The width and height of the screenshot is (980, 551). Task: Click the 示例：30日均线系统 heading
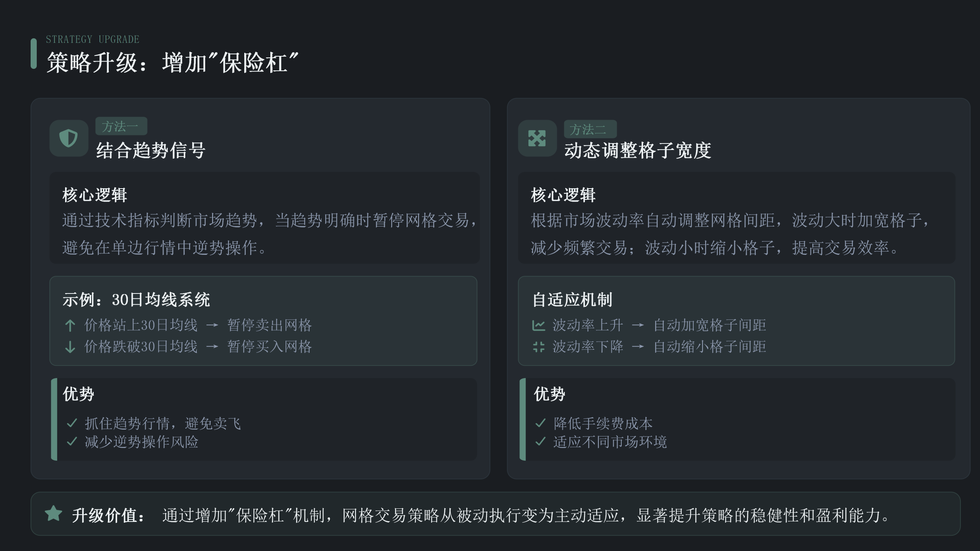(x=136, y=300)
